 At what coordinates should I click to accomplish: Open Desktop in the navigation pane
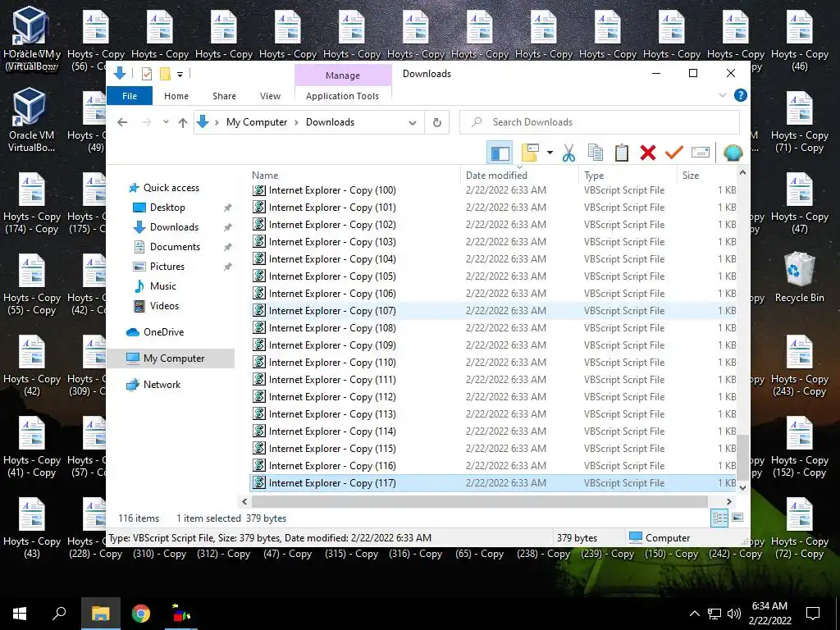click(167, 208)
